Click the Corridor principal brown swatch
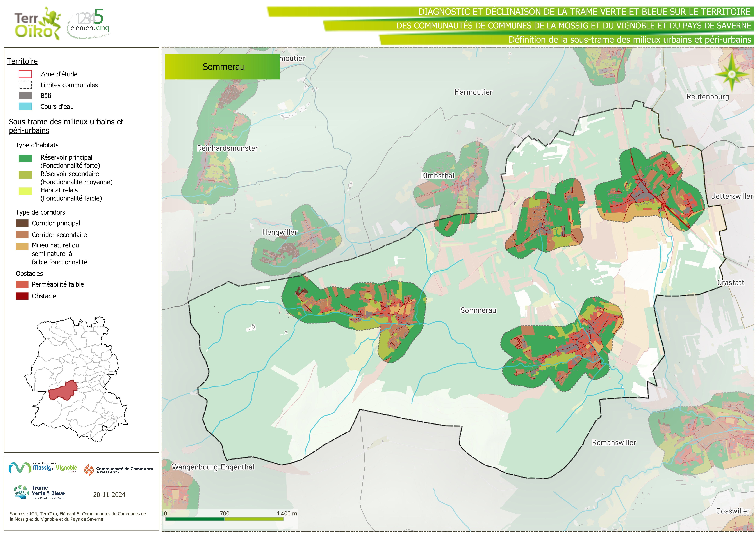 pyautogui.click(x=22, y=223)
